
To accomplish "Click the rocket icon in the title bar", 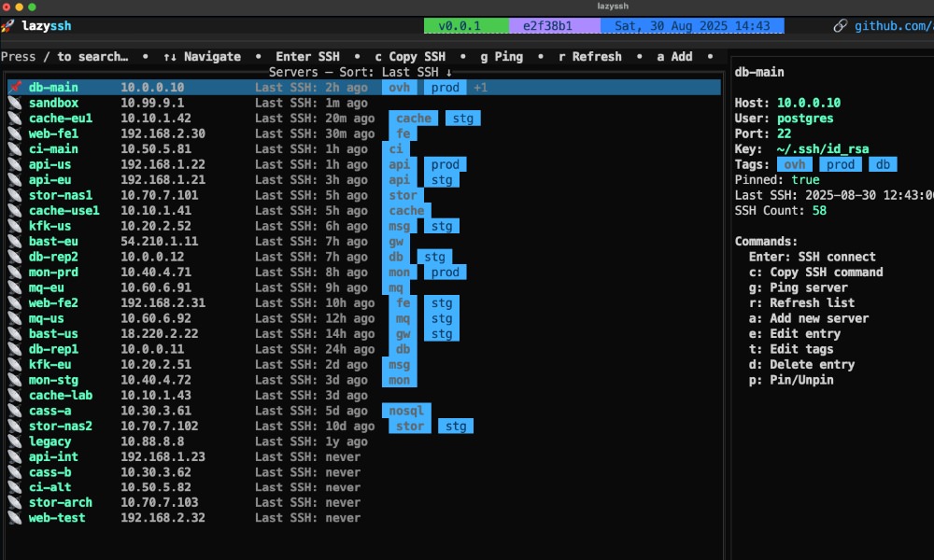I will pyautogui.click(x=8, y=25).
